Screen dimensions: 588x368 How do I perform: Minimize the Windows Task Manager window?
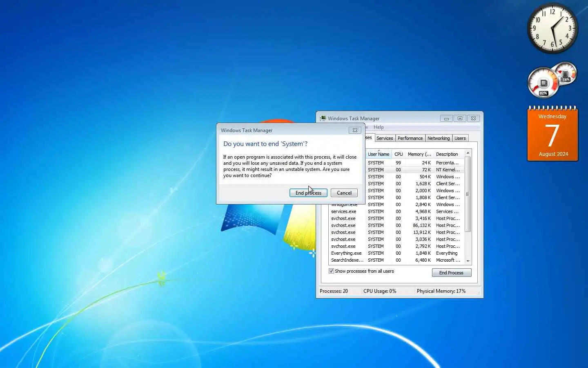446,119
